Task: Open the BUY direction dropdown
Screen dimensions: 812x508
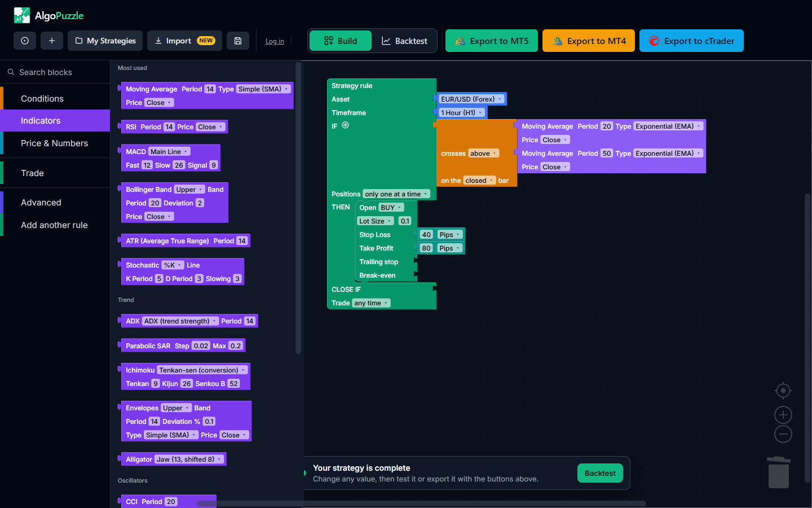Action: pos(391,207)
